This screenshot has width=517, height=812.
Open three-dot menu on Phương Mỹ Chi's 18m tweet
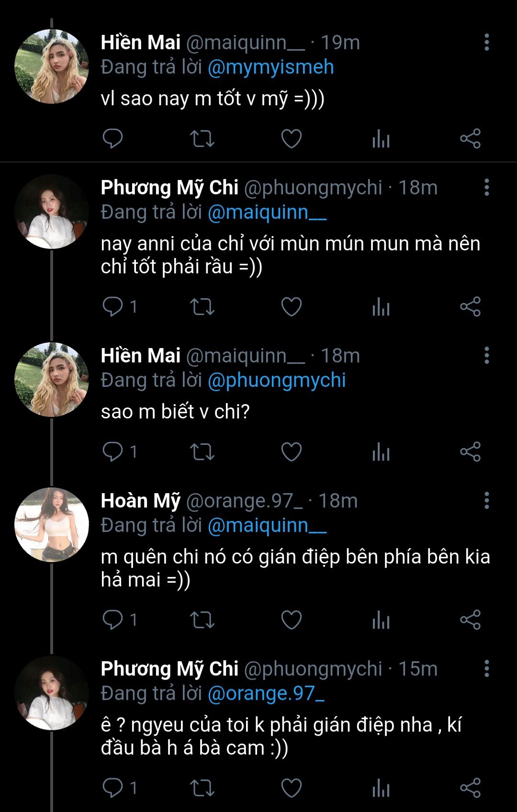click(x=486, y=188)
